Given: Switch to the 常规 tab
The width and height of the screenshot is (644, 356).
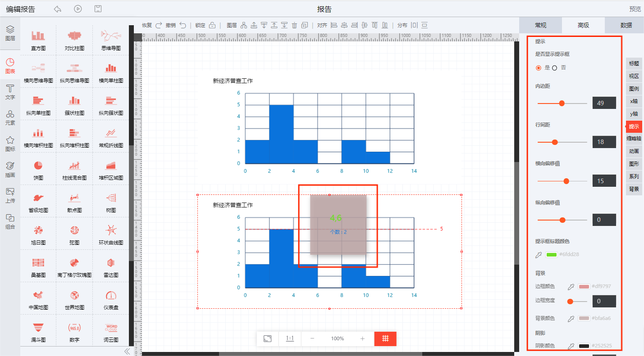Looking at the screenshot, I should click(x=541, y=25).
